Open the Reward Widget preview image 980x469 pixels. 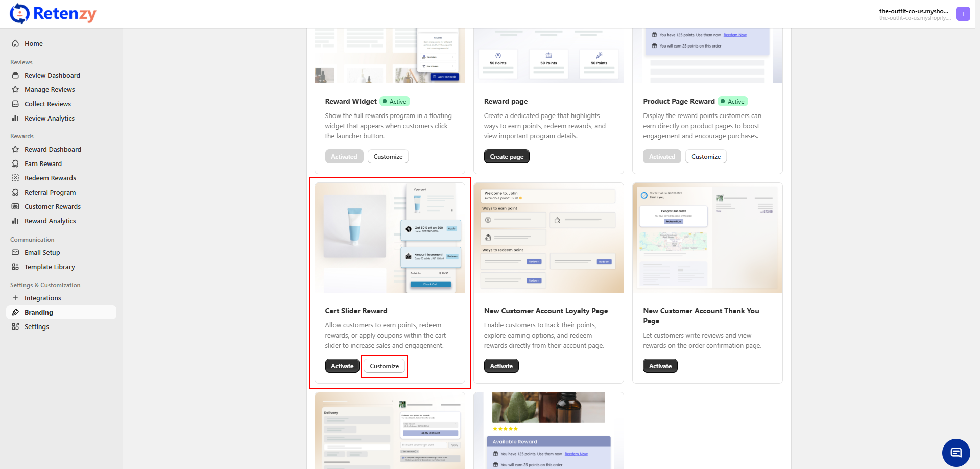pos(390,56)
